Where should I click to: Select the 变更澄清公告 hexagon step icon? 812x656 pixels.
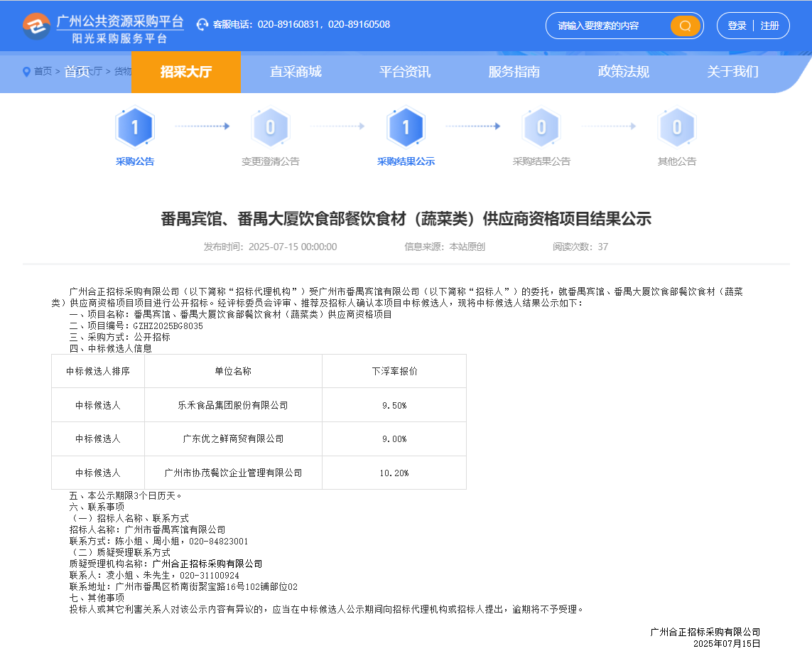(271, 128)
